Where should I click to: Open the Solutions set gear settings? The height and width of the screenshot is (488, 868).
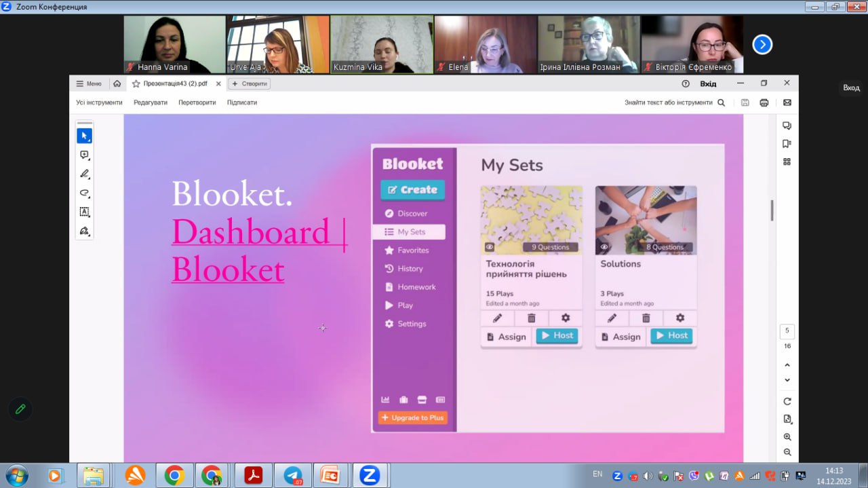pos(680,318)
